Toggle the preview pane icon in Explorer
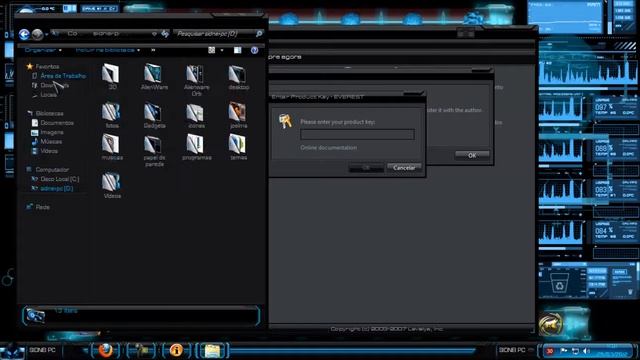 coord(237,50)
